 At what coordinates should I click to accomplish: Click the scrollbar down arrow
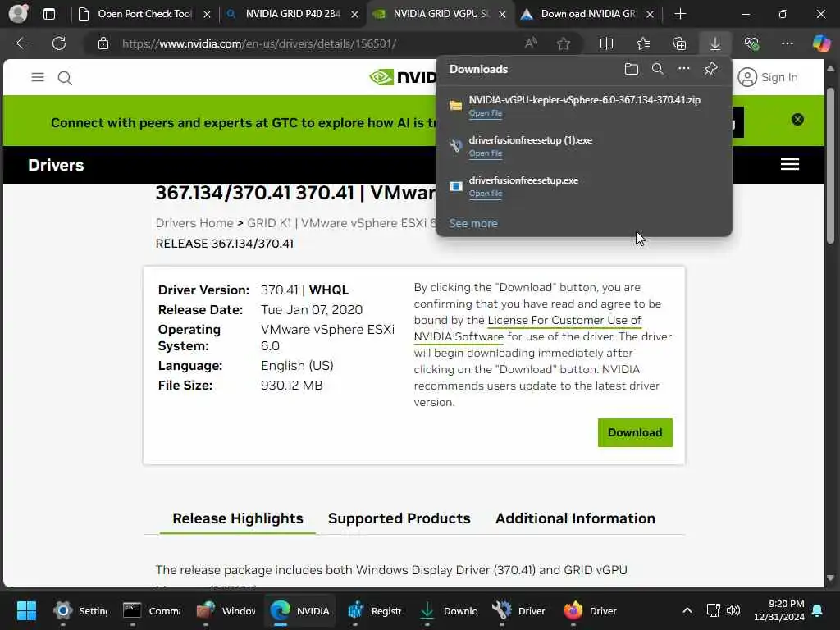(x=831, y=578)
